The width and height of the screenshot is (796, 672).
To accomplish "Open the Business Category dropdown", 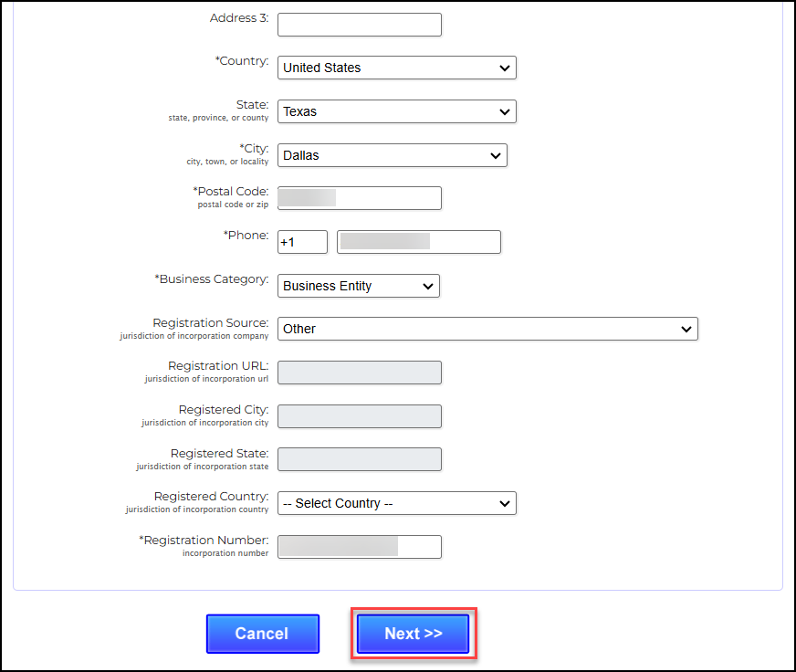I will [x=358, y=286].
